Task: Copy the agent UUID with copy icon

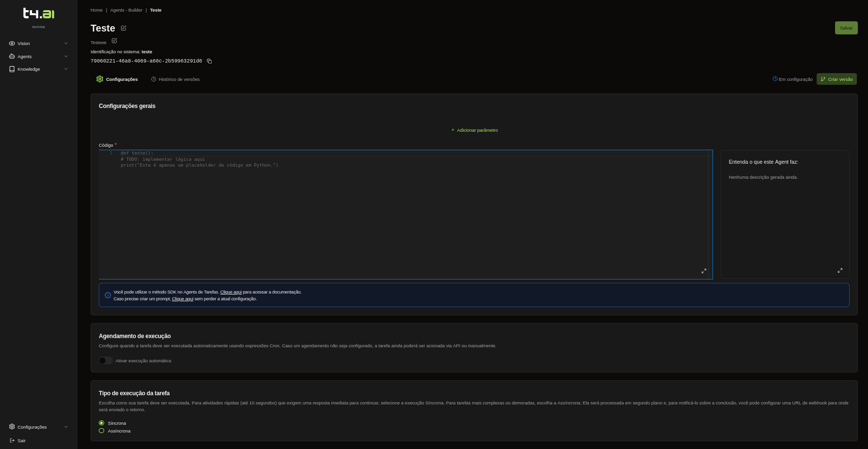Action: coord(209,61)
